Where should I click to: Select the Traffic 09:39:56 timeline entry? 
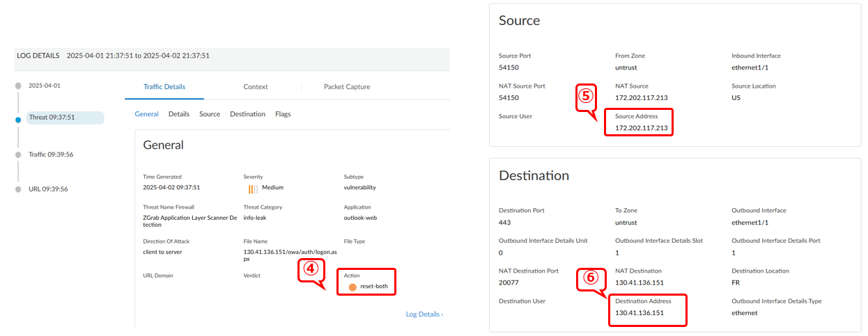pos(51,154)
